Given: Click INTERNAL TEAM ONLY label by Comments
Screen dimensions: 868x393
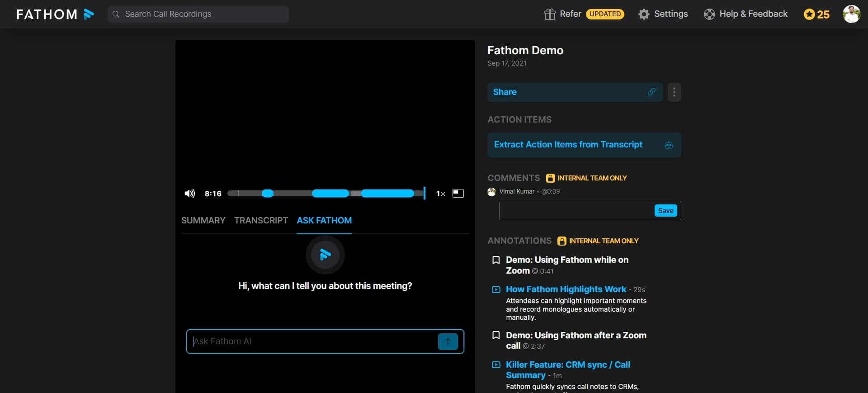Looking at the screenshot, I should [x=592, y=178].
